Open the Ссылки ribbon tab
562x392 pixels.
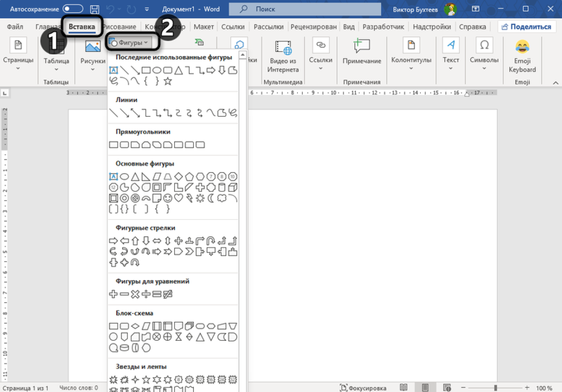(x=233, y=27)
